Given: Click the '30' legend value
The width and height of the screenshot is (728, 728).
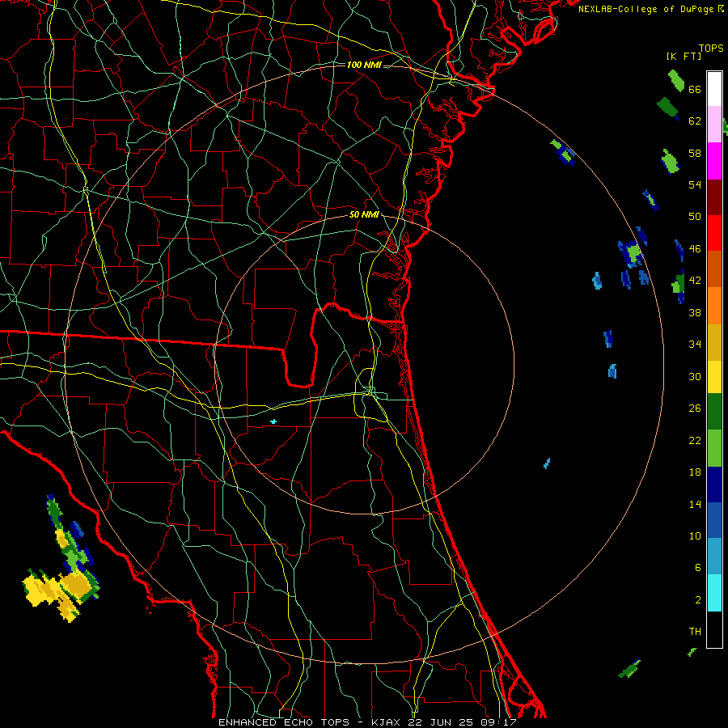Looking at the screenshot, I should coord(695,376).
